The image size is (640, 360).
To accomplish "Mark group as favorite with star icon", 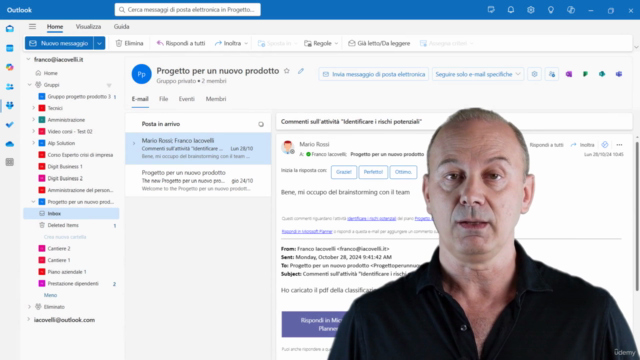I will (287, 71).
